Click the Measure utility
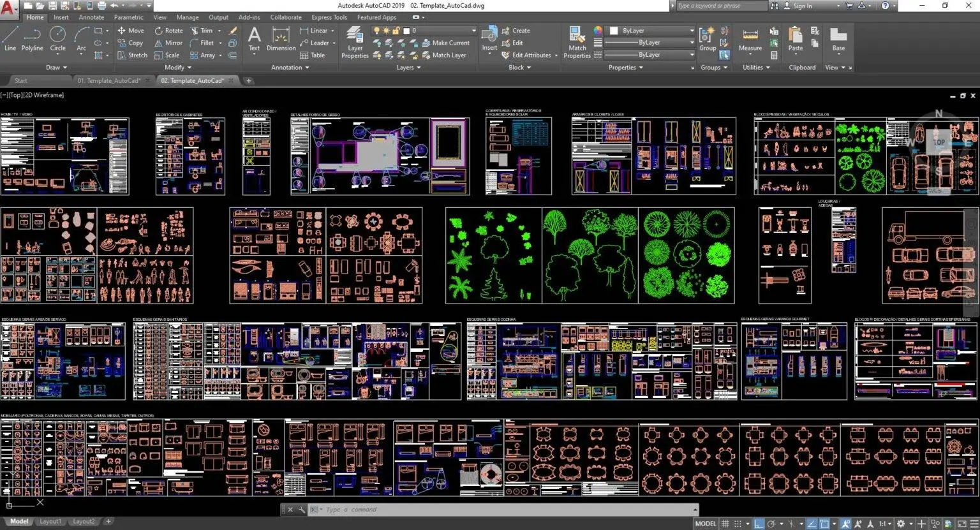Viewport: 980px width, 530px height. coord(750,38)
